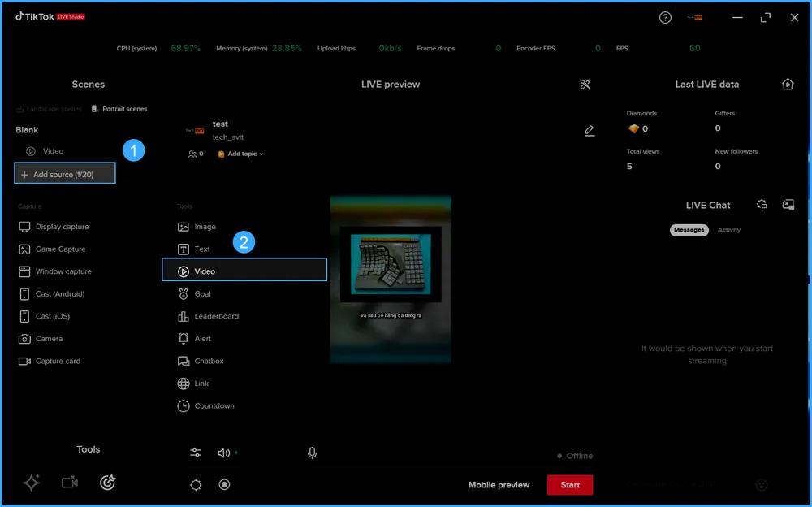
Task: Pop out the LIVE Chat window
Action: tap(788, 205)
